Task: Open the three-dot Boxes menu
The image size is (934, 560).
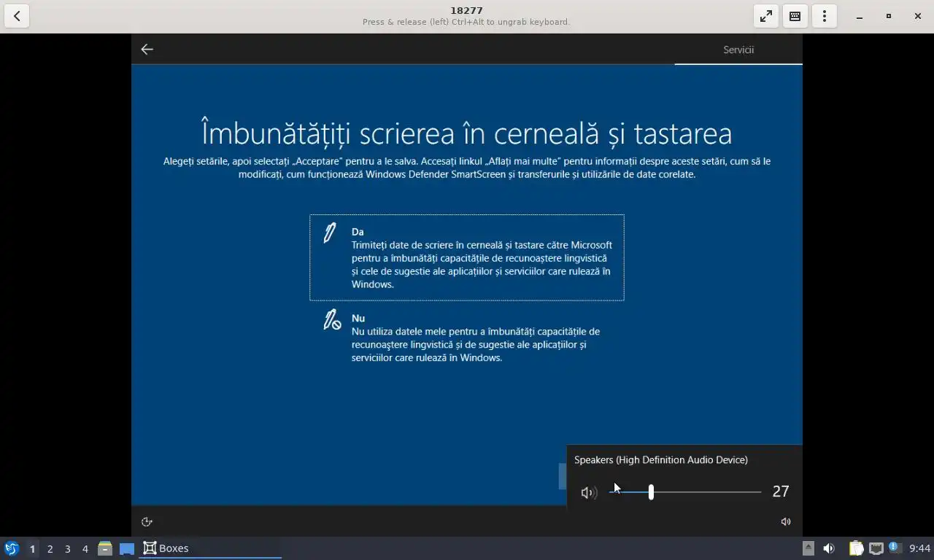Action: pyautogui.click(x=825, y=16)
